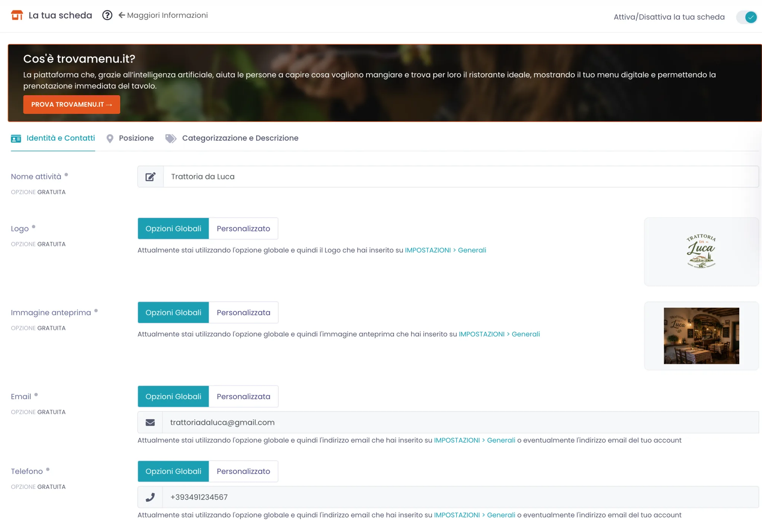This screenshot has height=532, width=762.
Task: Click the tags icon beside Categorizzazione e Descrizione
Action: [x=171, y=138]
